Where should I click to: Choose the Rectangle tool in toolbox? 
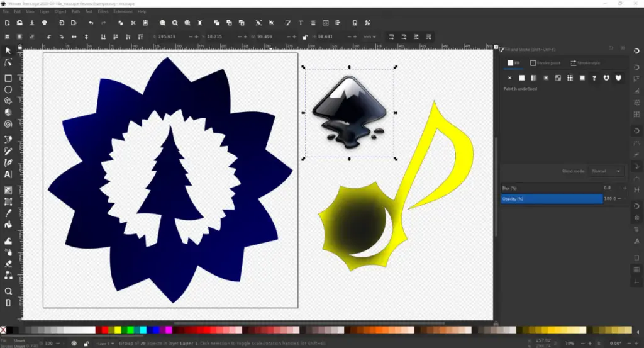pos(8,78)
